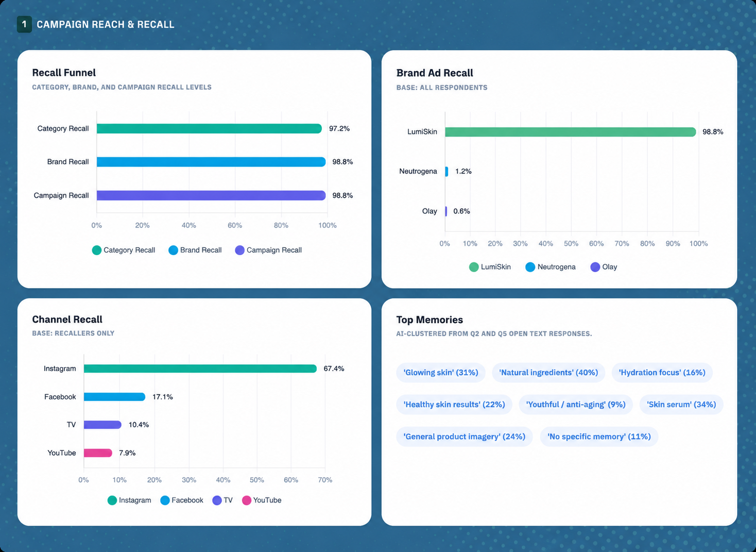Select the TV legend color dot

click(217, 500)
